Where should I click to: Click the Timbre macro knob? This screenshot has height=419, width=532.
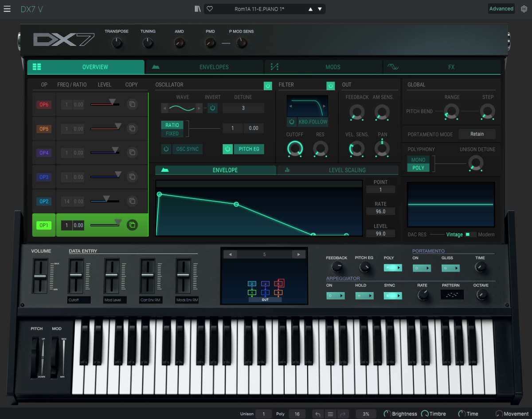click(425, 414)
